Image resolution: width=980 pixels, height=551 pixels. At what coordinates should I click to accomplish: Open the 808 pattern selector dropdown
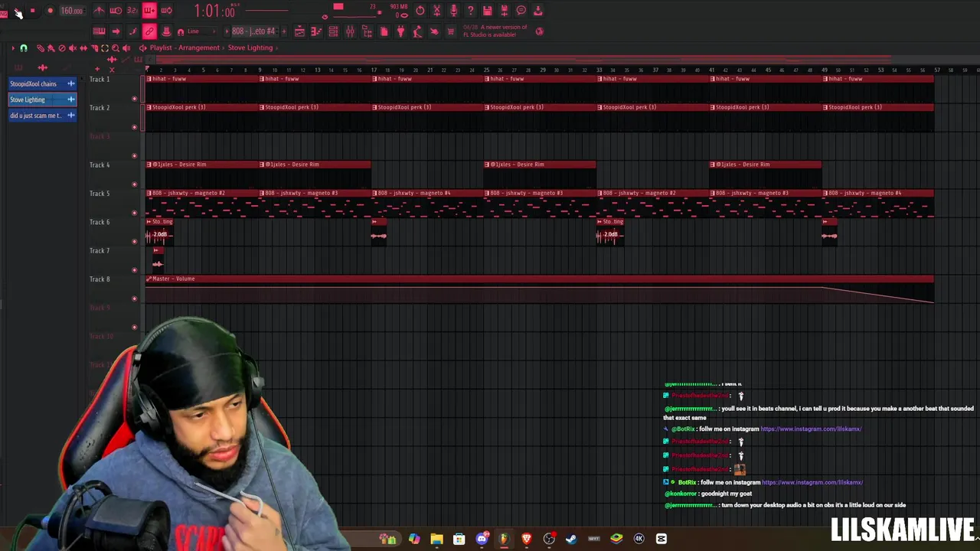click(253, 31)
